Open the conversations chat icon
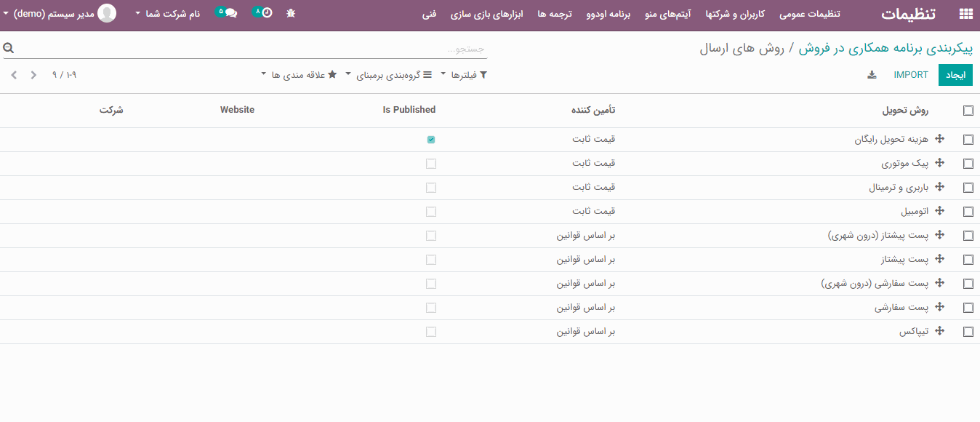This screenshot has height=422, width=980. pyautogui.click(x=230, y=13)
